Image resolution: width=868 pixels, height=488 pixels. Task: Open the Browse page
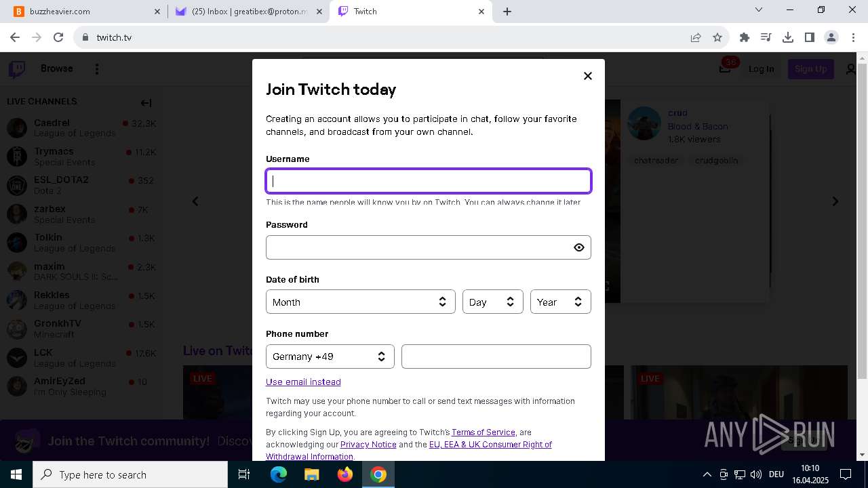pos(57,68)
